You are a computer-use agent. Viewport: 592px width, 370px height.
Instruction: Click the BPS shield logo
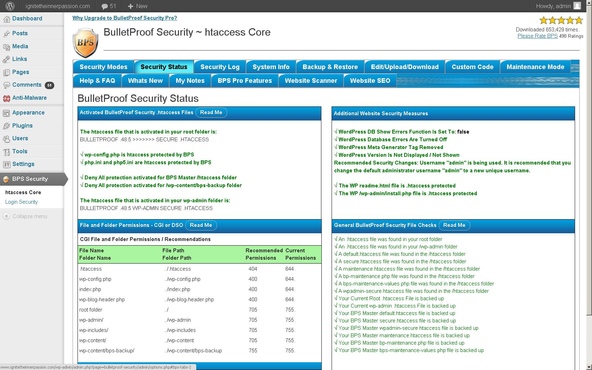(x=85, y=43)
